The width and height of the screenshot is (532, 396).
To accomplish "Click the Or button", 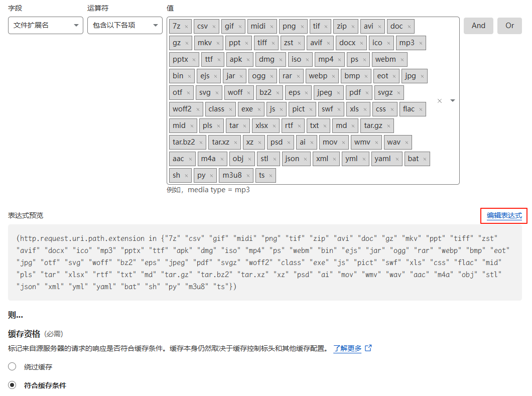I will 509,26.
